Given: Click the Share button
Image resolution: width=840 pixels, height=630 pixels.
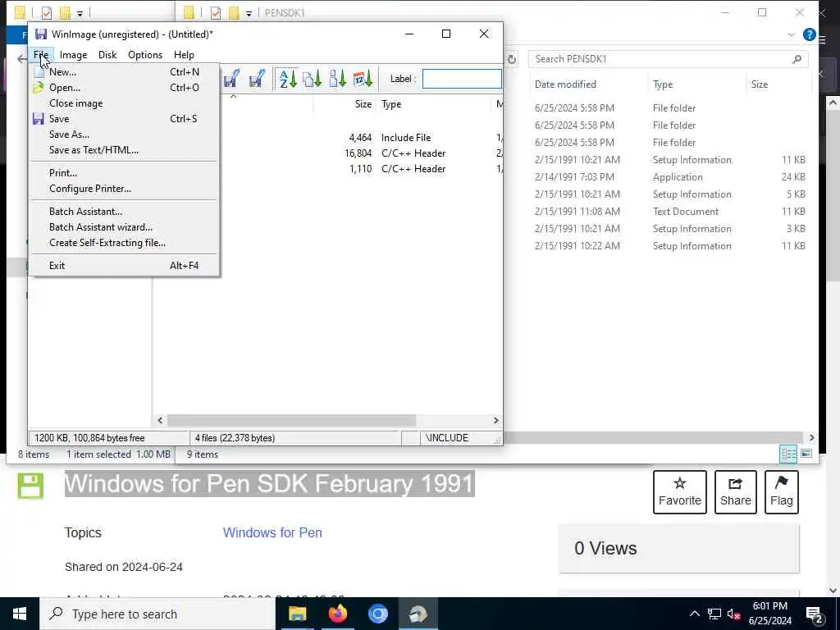Looking at the screenshot, I should (x=736, y=492).
